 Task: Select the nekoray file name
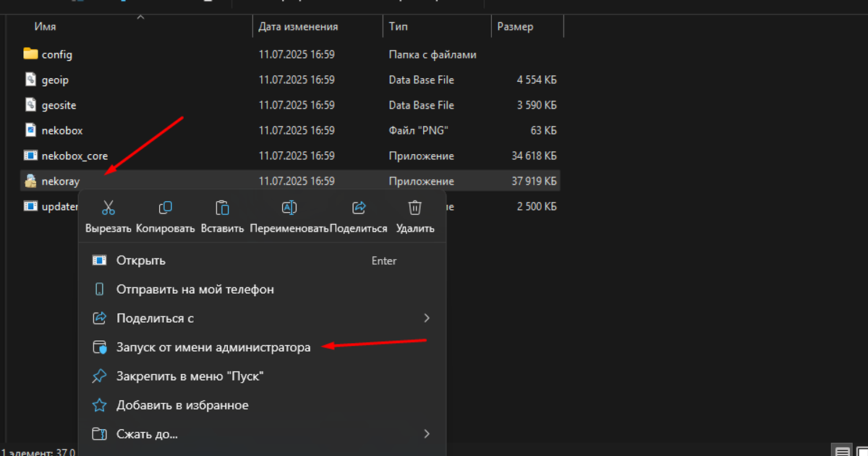61,182
